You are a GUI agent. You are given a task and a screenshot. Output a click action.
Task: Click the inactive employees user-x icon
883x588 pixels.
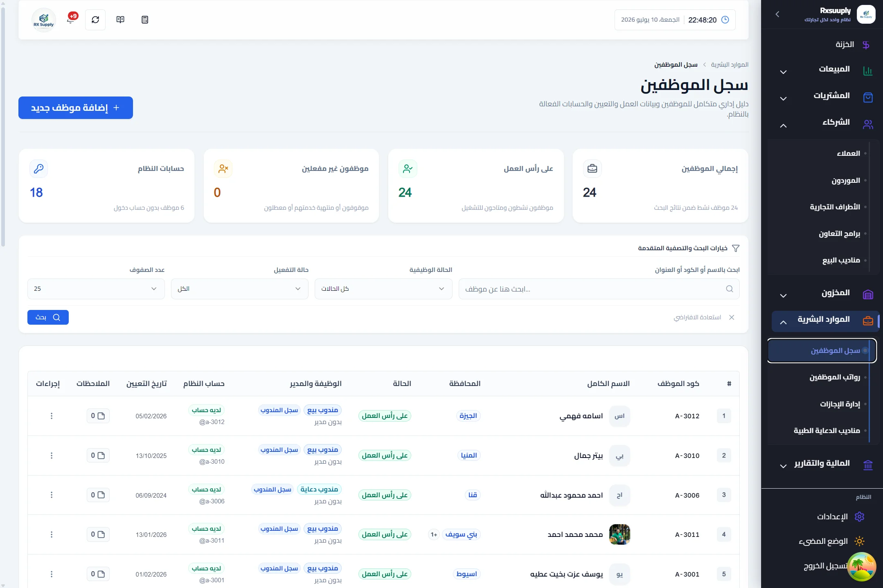tap(223, 168)
